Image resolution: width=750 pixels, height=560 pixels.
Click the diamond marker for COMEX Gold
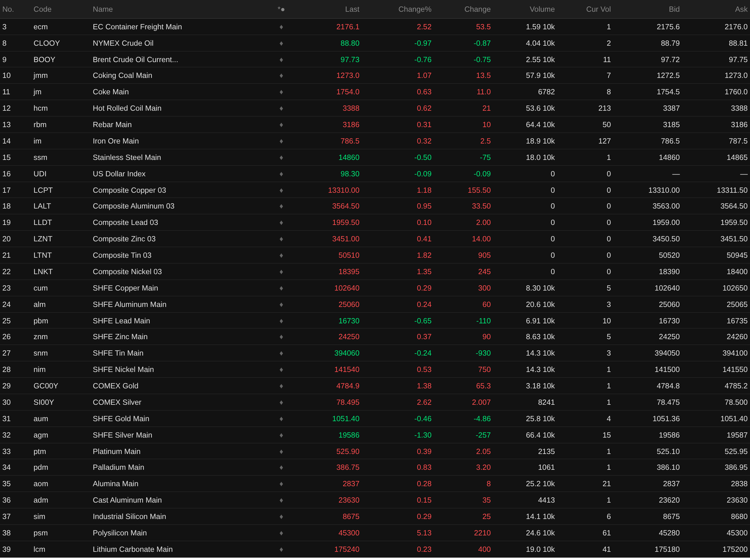point(281,386)
